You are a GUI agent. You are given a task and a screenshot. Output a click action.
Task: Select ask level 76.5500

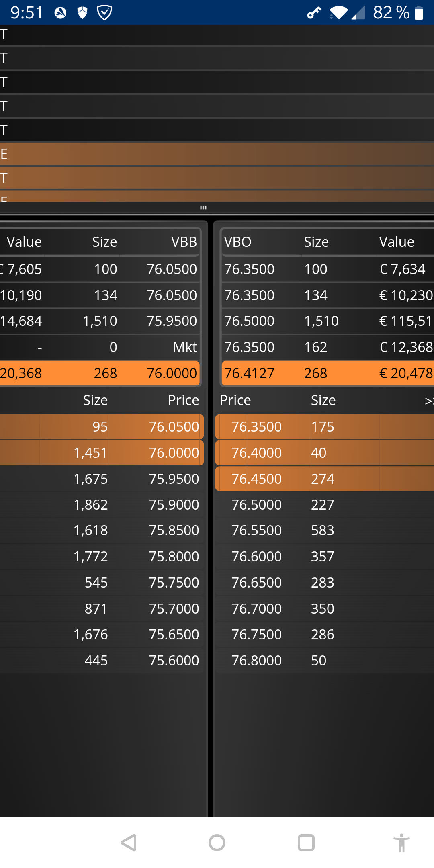click(325, 530)
